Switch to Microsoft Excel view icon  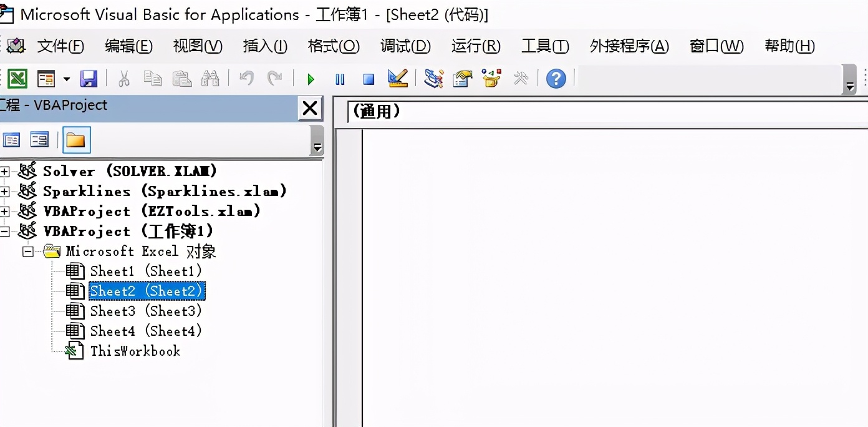pyautogui.click(x=17, y=79)
